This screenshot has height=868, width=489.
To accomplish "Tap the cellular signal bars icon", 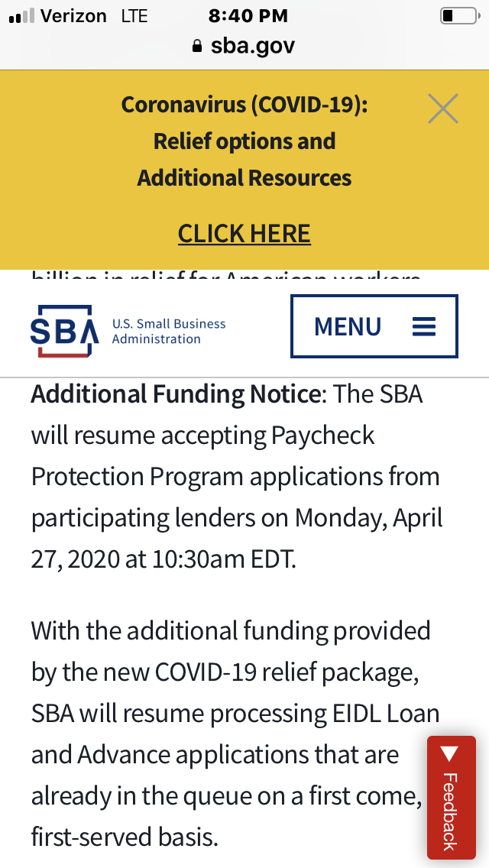I will point(21,17).
